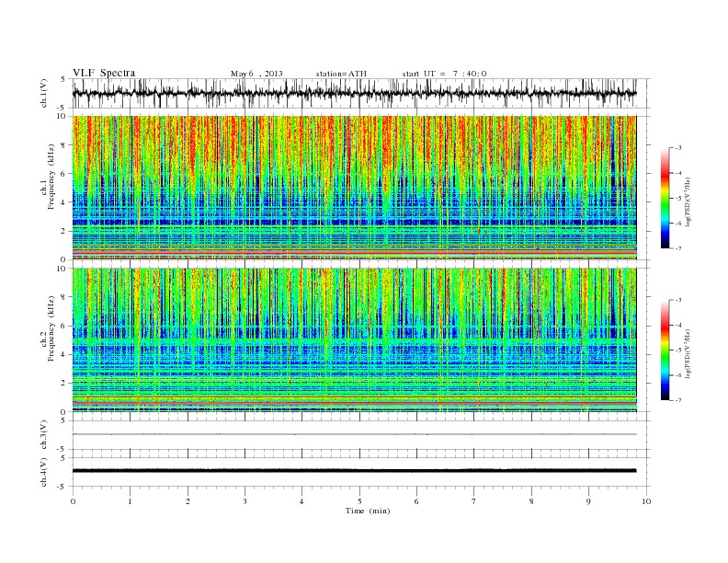Viewport: 728px width, 563px height.
Task: Click the "Time (min)" x-axis label
Action: (x=368, y=511)
